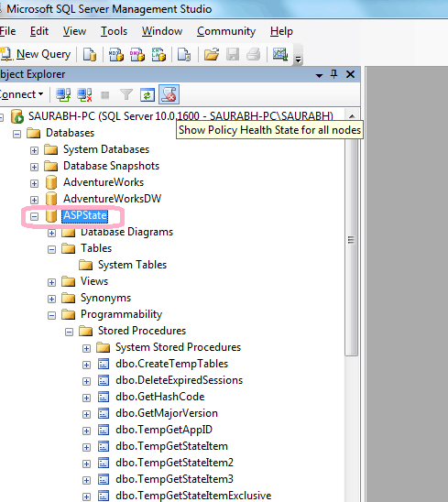Expand the AdventureWorksDW database
The height and width of the screenshot is (502, 448).
(x=34, y=200)
